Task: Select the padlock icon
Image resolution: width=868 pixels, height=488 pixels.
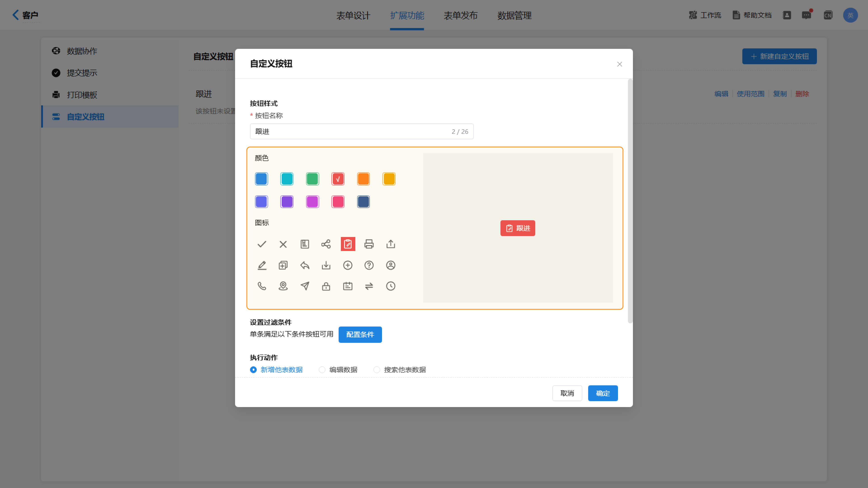Action: [x=326, y=286]
